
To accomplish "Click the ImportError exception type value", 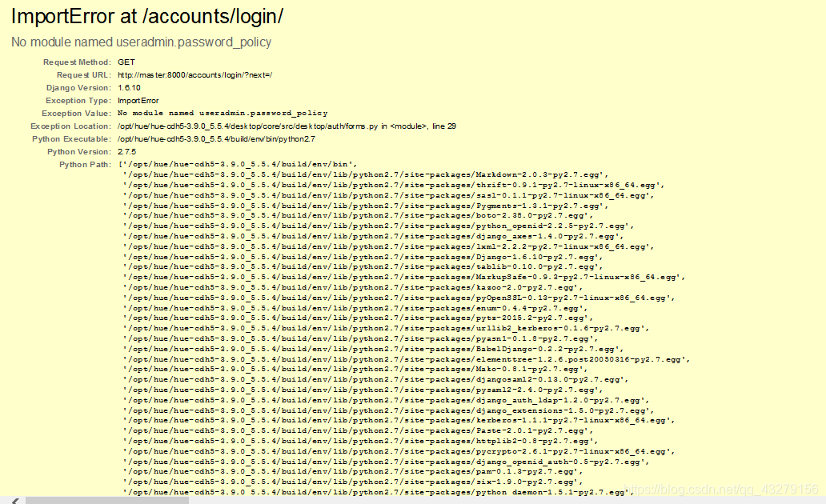I will tap(138, 100).
